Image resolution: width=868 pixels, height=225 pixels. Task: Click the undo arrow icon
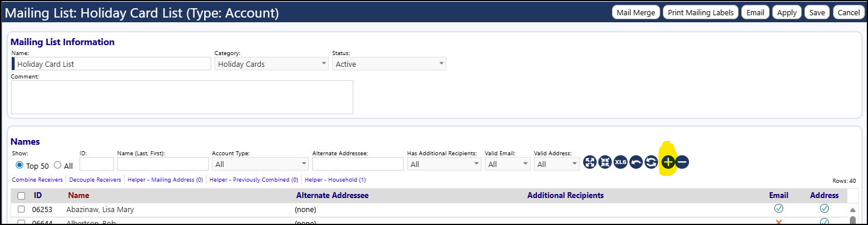click(x=636, y=162)
